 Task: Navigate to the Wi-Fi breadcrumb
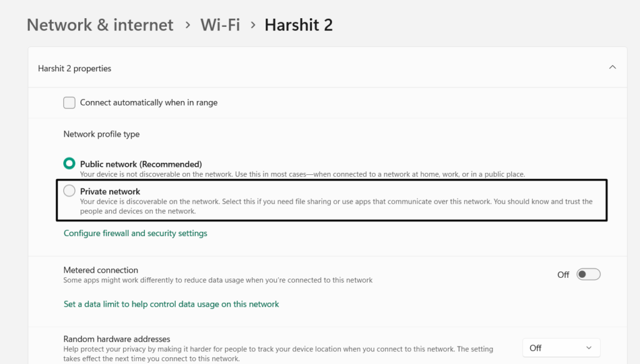(x=220, y=25)
